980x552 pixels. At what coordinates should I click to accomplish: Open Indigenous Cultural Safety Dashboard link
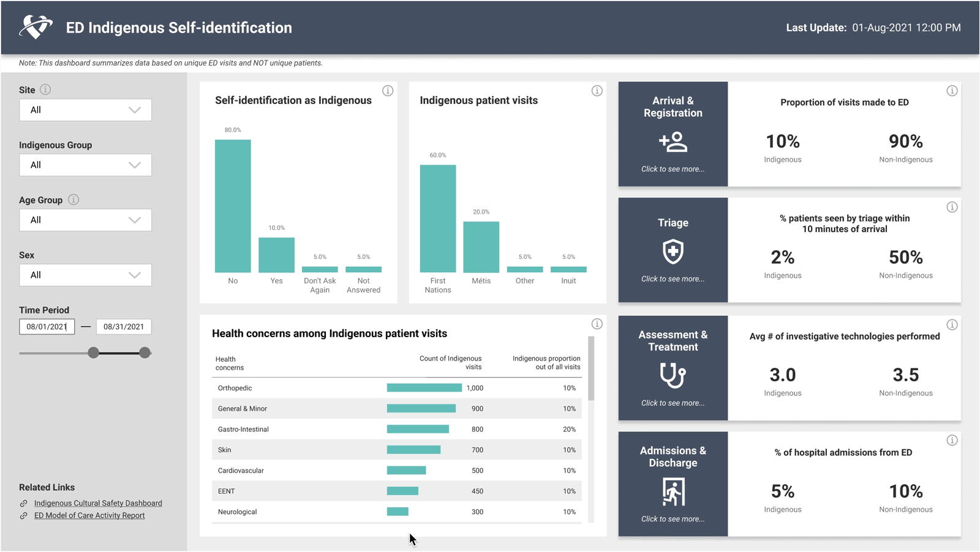(x=98, y=503)
